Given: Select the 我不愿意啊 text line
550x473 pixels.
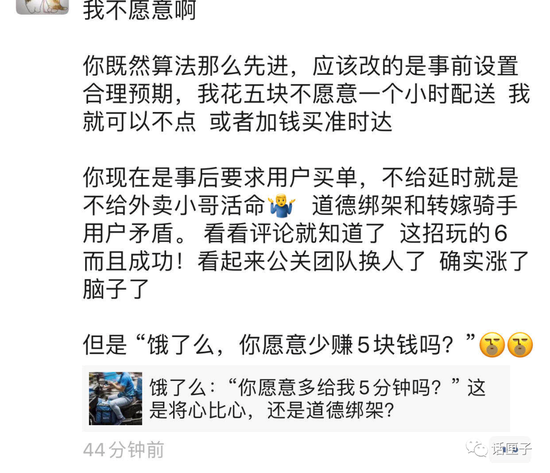Looking at the screenshot, I should 139,10.
